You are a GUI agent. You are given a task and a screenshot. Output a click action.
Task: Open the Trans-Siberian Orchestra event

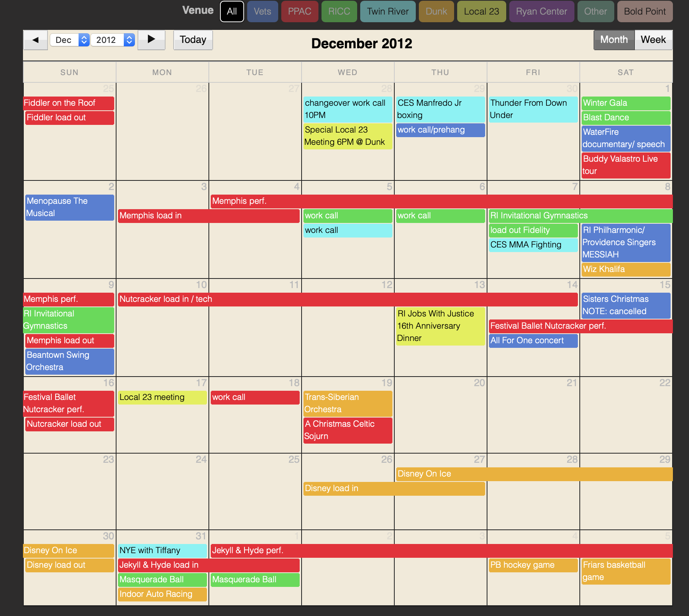348,403
